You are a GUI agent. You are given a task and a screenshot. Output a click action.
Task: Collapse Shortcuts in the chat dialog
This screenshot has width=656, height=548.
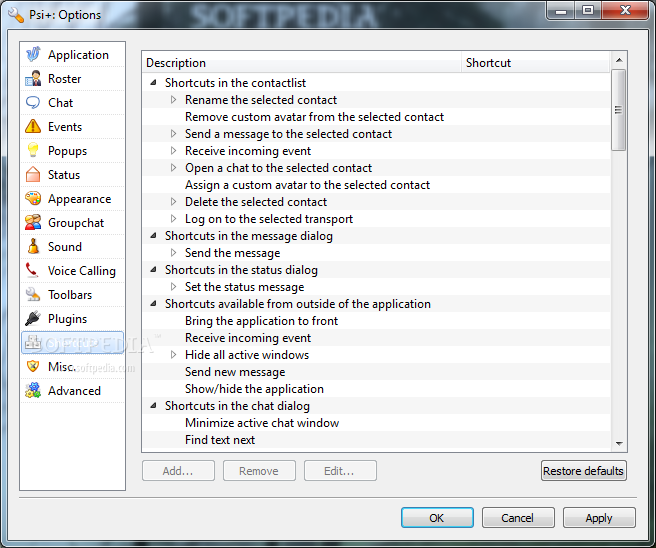point(154,406)
